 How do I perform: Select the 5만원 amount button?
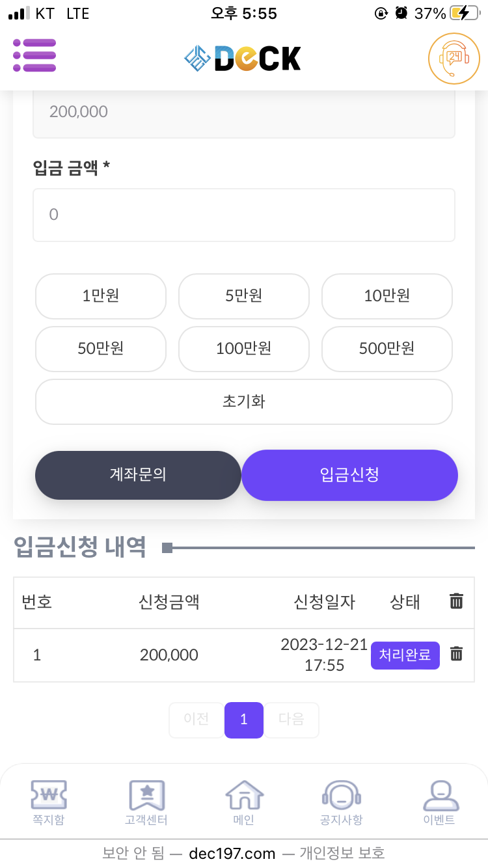tap(244, 296)
